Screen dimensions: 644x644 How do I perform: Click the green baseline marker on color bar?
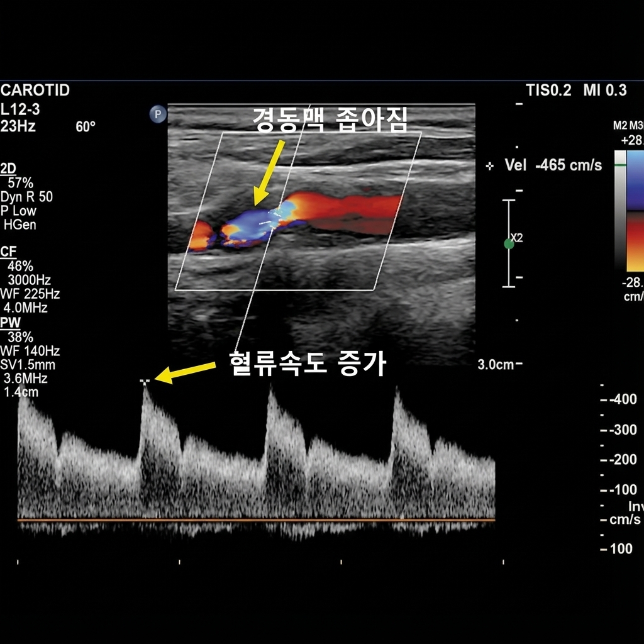pyautogui.click(x=621, y=165)
